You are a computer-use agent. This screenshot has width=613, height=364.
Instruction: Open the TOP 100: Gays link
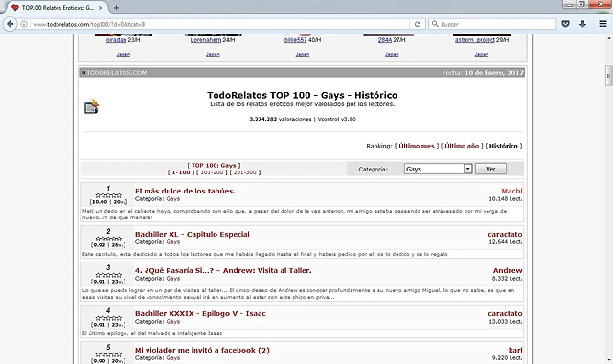(x=214, y=166)
